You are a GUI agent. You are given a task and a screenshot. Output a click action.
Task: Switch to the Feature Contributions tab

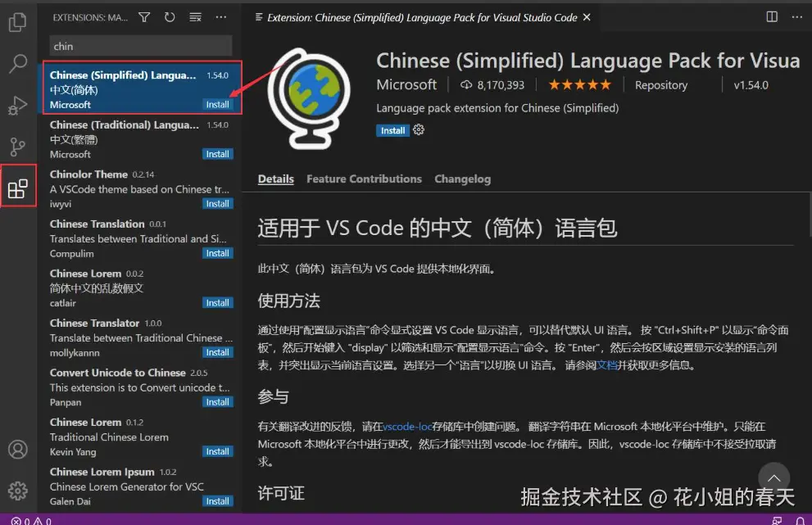364,179
